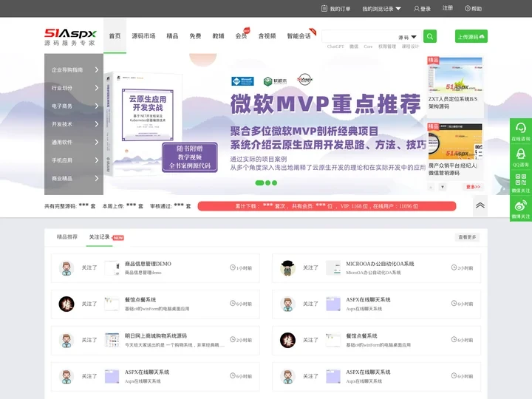
Task: Click the recommended list down arrow
Action: (443, 187)
